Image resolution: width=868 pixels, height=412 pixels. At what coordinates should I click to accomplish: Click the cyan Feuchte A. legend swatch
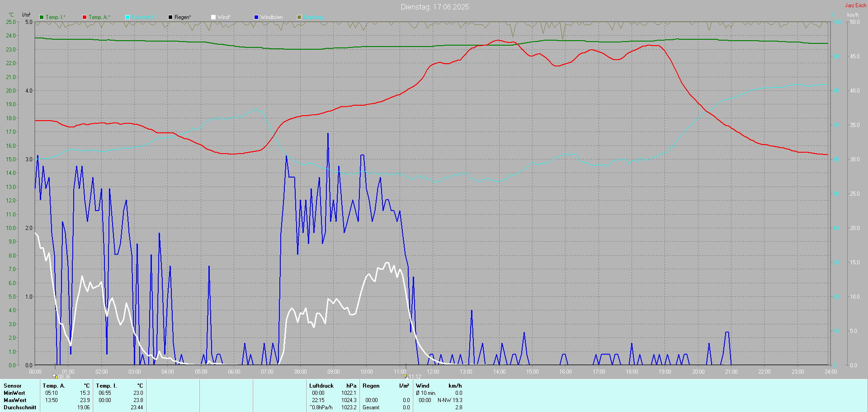(127, 17)
